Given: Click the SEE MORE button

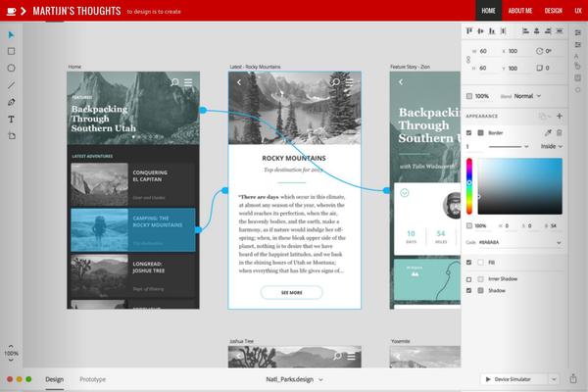Looking at the screenshot, I should pos(291,292).
